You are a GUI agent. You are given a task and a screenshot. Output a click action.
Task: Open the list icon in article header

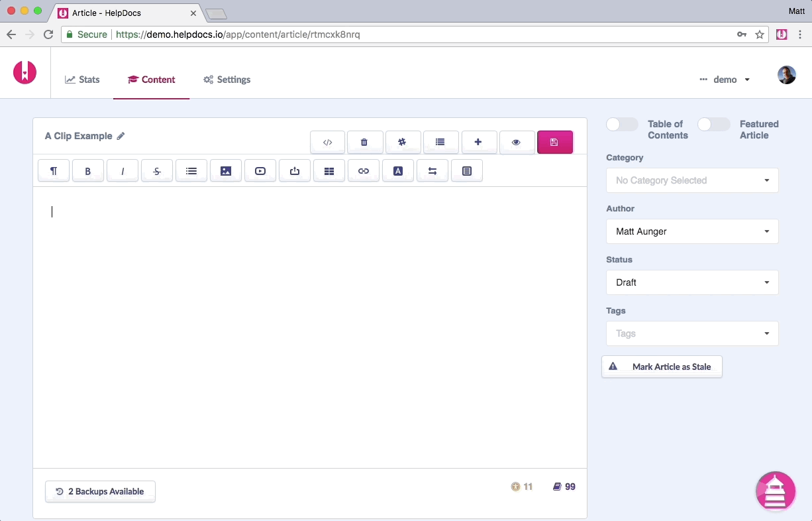point(440,142)
